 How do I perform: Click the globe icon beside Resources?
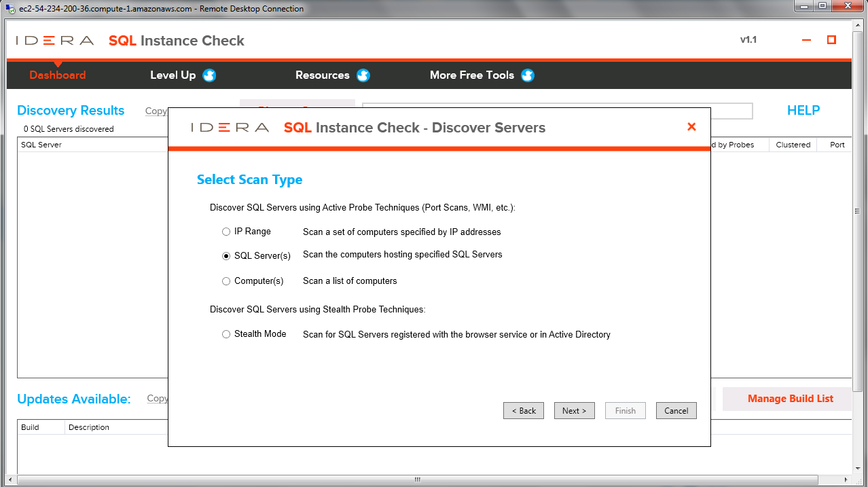363,75
